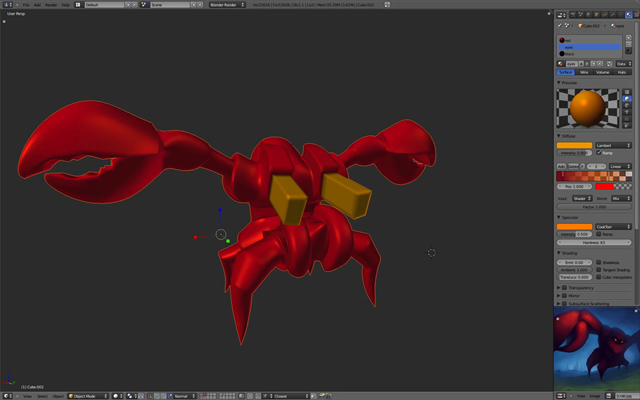Click the orange diffuse color swatch
Viewport: 640px width, 400px height.
pos(574,145)
